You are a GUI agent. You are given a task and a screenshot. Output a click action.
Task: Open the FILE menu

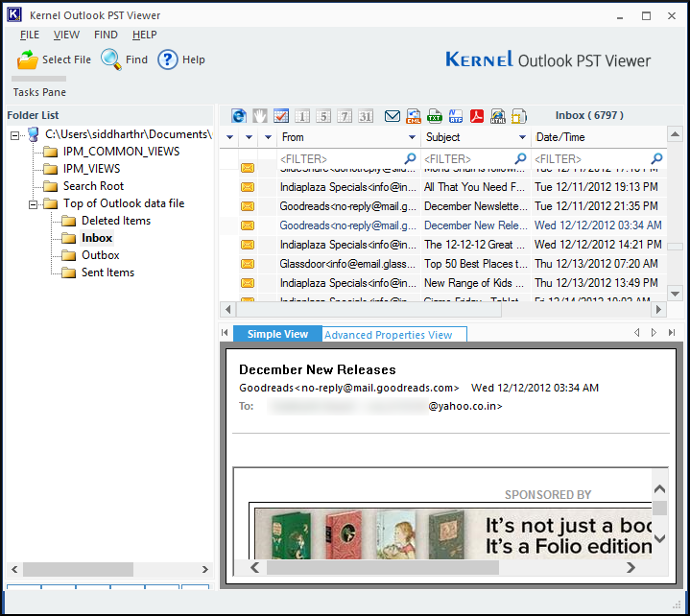[30, 35]
